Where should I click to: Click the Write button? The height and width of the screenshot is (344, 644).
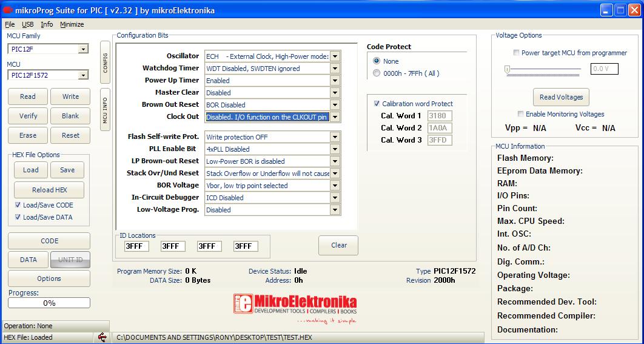[x=70, y=96]
